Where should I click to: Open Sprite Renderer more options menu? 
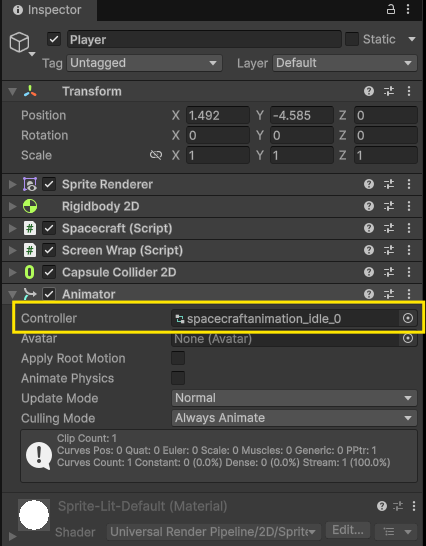click(x=409, y=184)
